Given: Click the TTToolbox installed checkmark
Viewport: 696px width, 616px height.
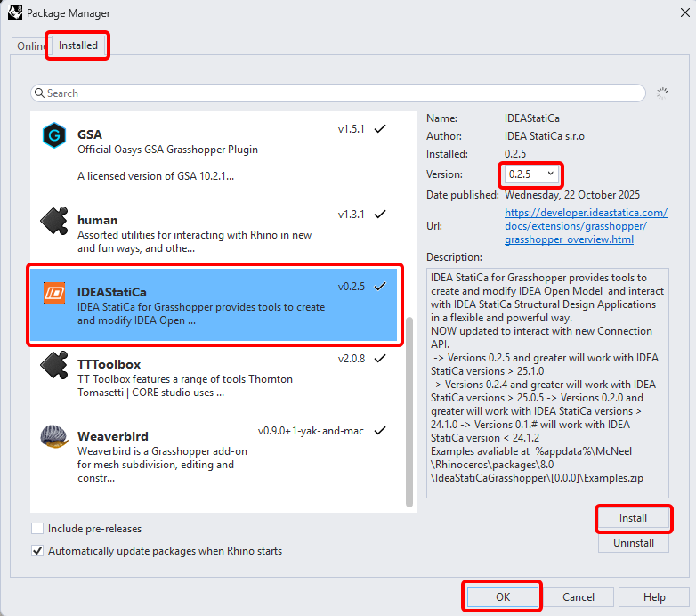Looking at the screenshot, I should 380,358.
